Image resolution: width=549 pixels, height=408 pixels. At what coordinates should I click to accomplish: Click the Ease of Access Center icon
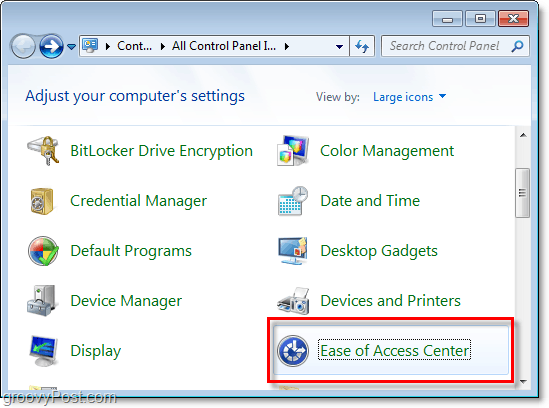(x=293, y=351)
